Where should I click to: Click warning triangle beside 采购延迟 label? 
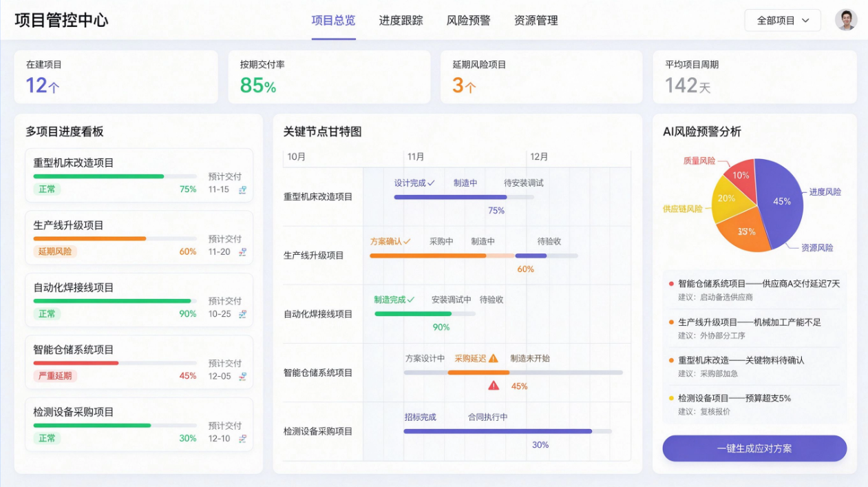[494, 358]
